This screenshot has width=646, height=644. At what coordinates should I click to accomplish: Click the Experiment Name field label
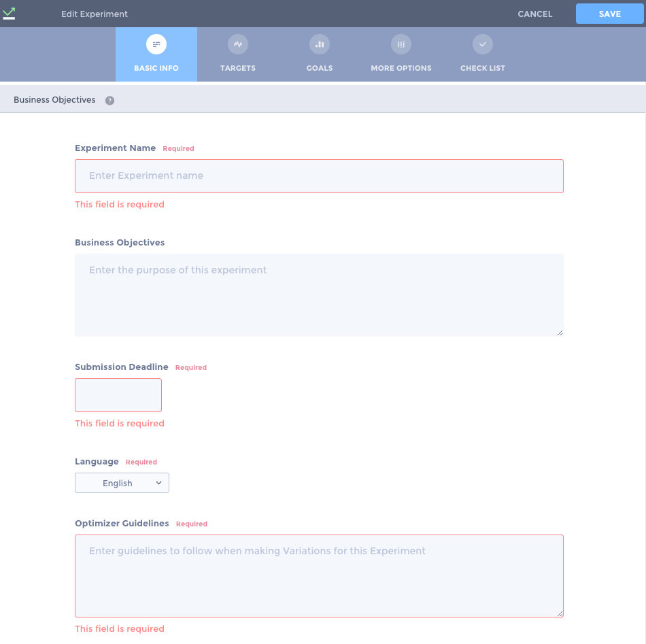(116, 148)
